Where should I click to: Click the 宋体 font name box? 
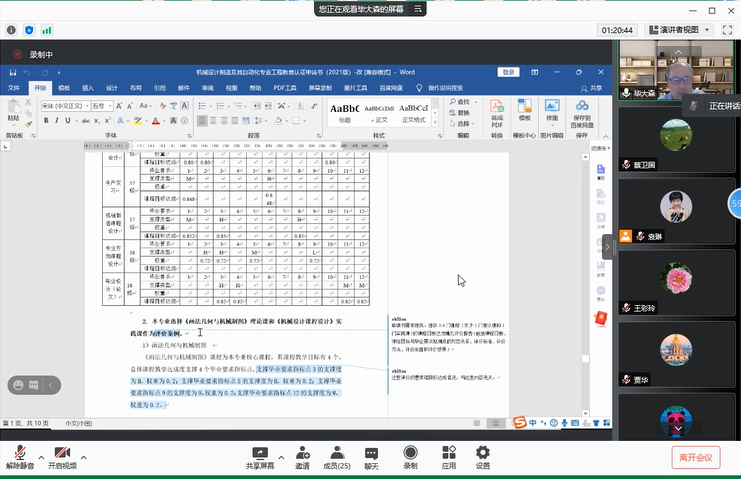60,106
